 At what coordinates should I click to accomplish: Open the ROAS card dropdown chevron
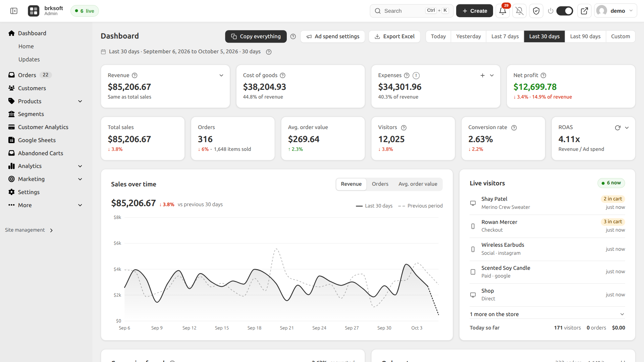pyautogui.click(x=627, y=128)
